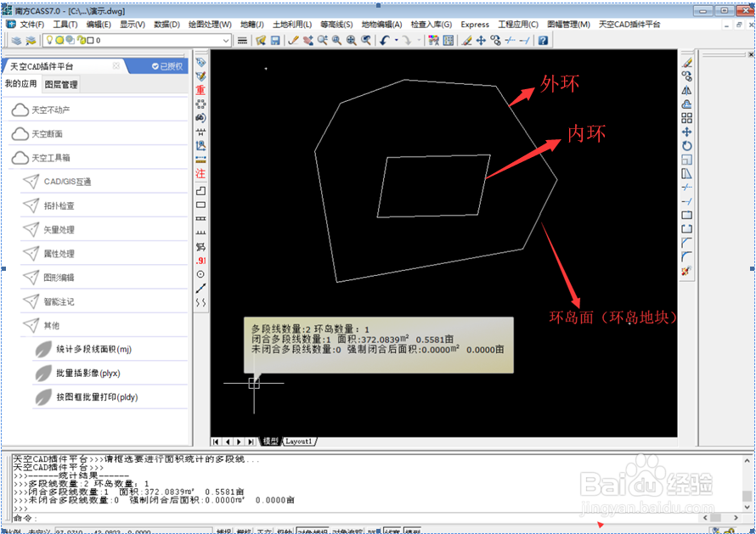The height and width of the screenshot is (534, 756).
Task: Select the circle tool in left drawing toolbar
Action: tap(200, 274)
